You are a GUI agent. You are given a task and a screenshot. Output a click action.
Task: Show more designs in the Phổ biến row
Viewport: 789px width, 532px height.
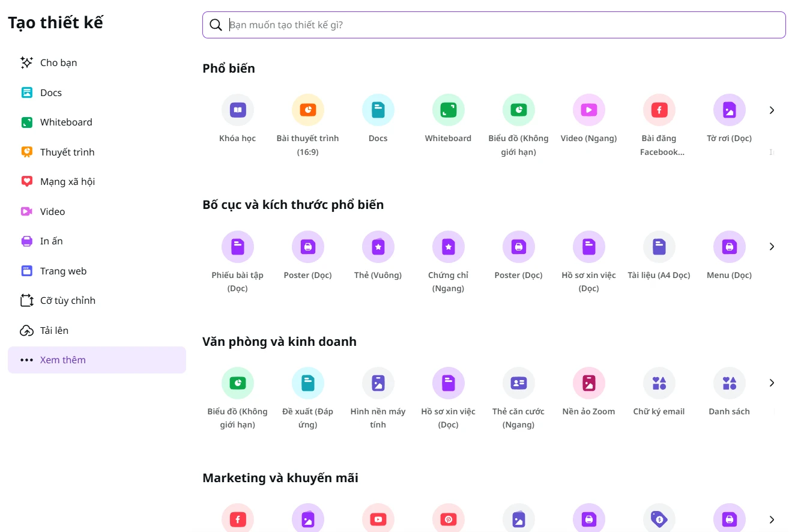[772, 110]
